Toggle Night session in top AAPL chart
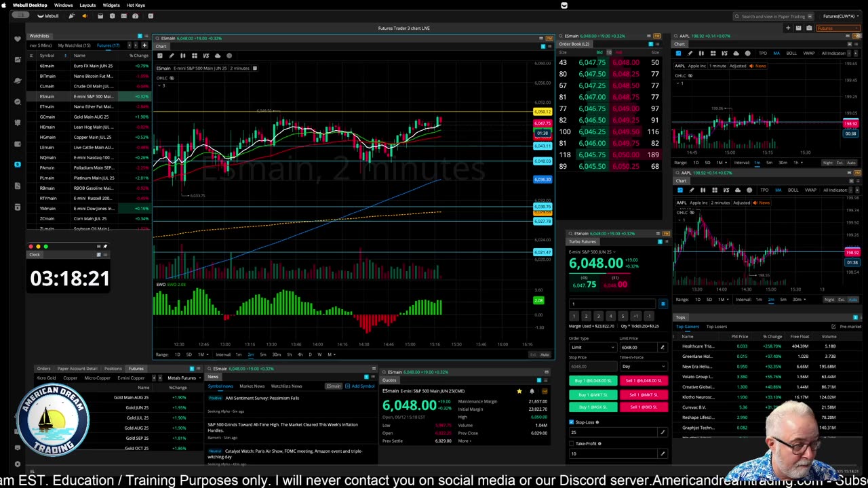 827,163
